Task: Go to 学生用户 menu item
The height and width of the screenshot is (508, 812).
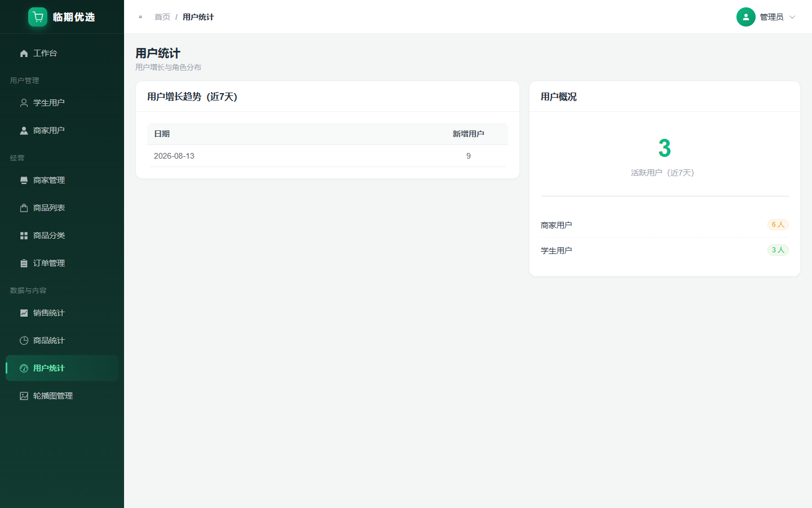Action: 62,103
